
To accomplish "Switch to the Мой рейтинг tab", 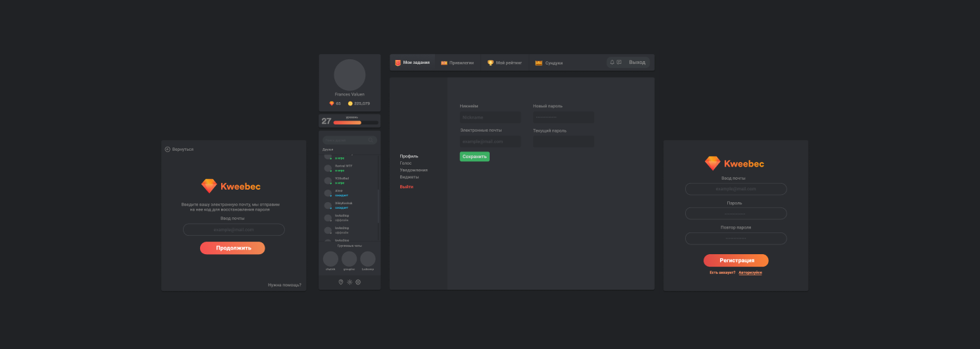I will 505,63.
